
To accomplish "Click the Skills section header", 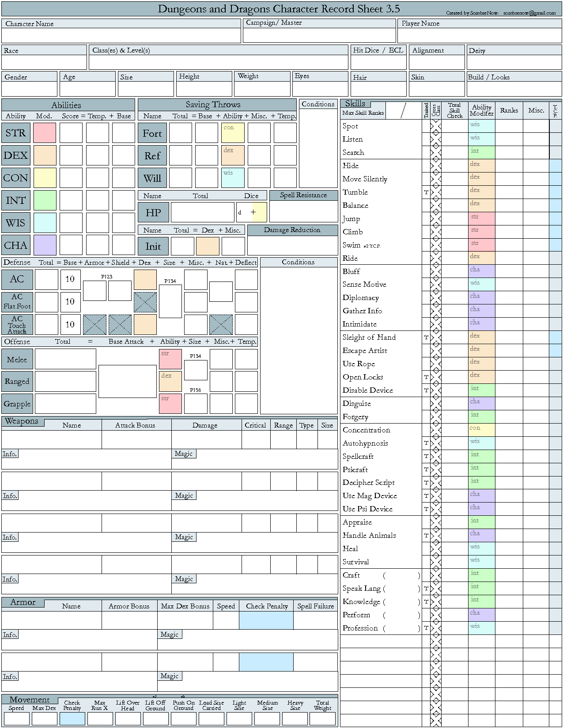I will coord(355,104).
